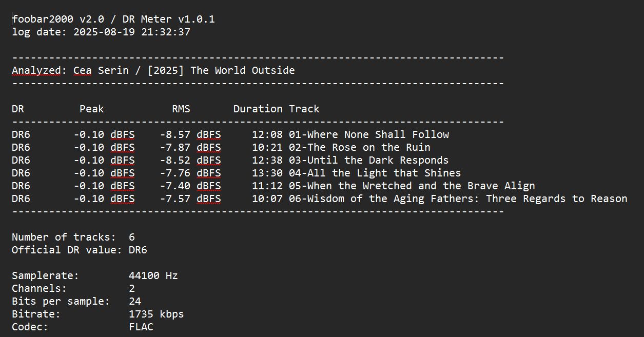Click the 'Peak' column header

coord(92,109)
